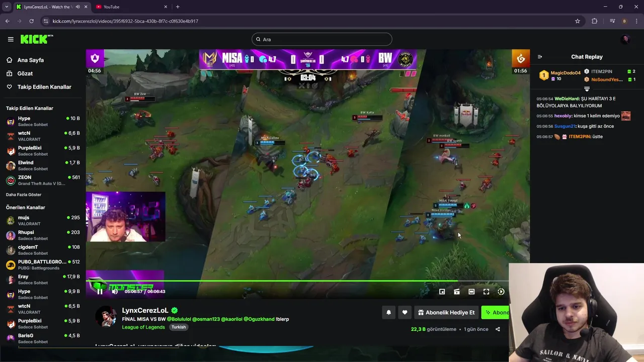
Task: Open a new browser tab
Action: coord(178,7)
